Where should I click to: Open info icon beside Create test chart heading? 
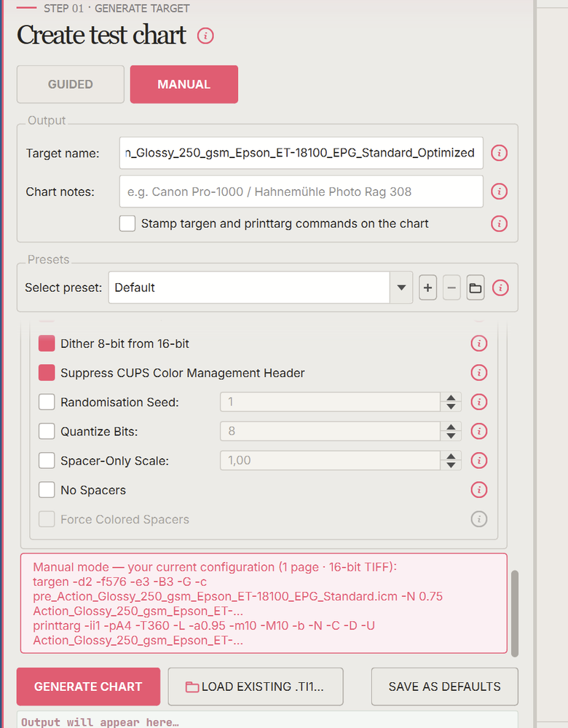[205, 36]
